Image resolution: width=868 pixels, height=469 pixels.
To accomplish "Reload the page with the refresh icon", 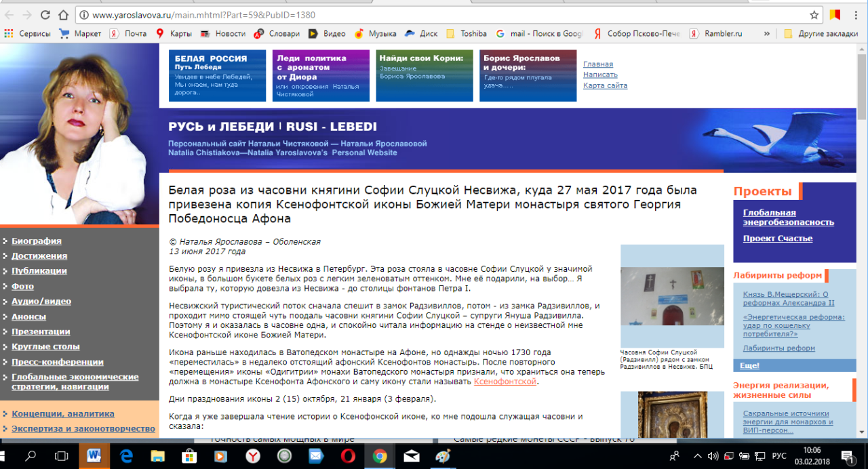I will click(45, 15).
